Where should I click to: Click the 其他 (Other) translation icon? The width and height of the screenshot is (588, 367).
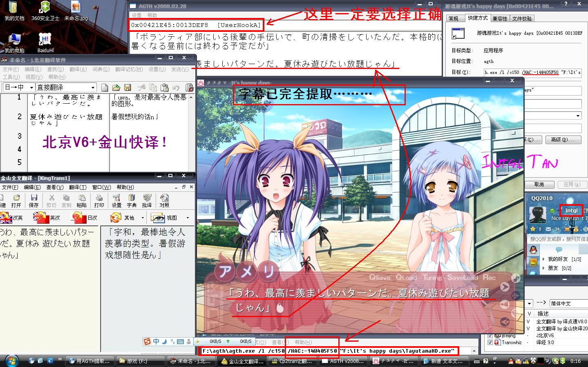pos(122,218)
